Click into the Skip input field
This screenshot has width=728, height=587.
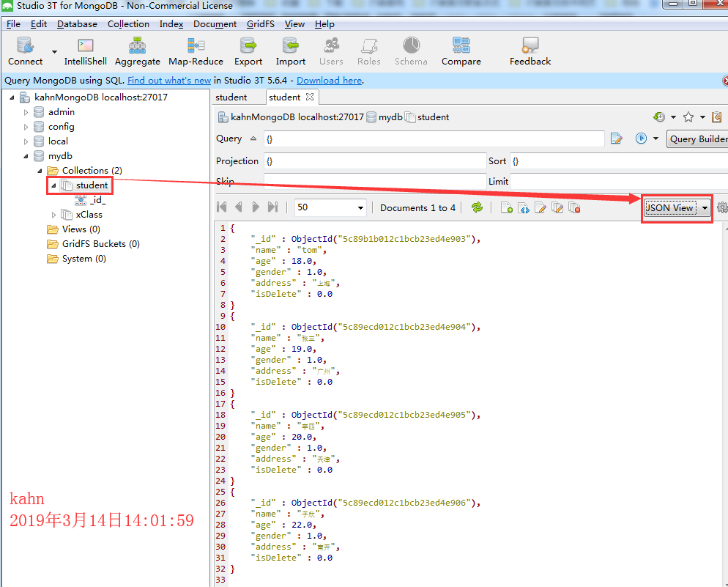pyautogui.click(x=375, y=181)
